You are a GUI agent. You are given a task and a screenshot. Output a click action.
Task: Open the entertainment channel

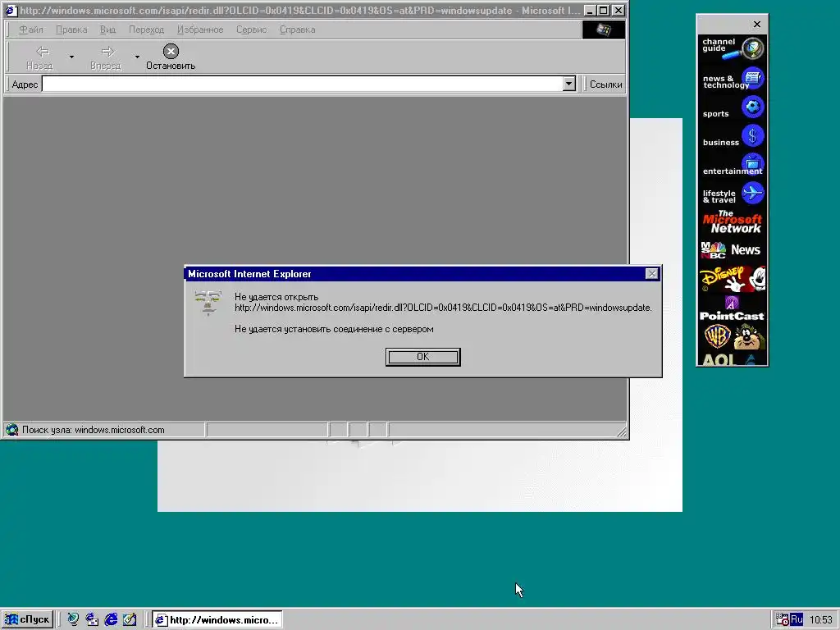click(733, 166)
